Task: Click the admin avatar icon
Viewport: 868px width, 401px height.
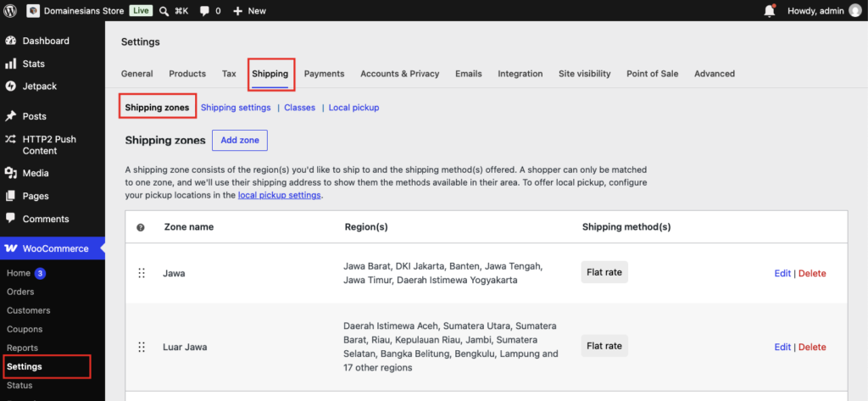Action: [855, 10]
